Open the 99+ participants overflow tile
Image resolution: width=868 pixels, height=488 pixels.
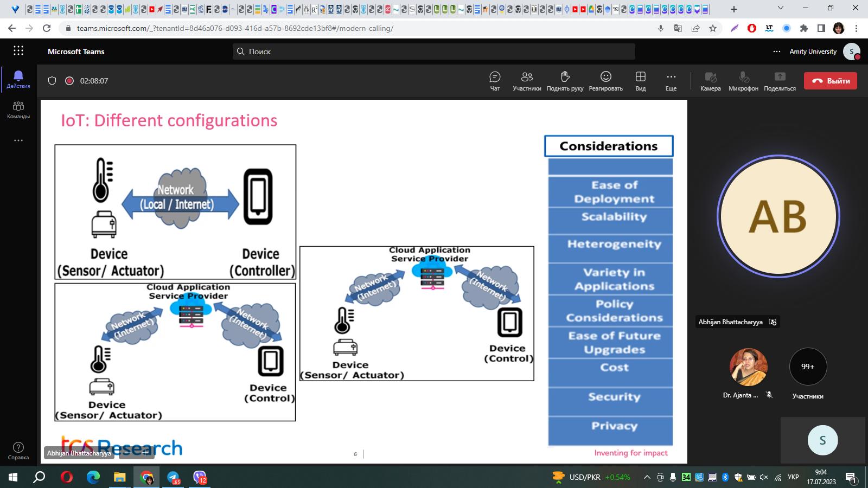(808, 367)
